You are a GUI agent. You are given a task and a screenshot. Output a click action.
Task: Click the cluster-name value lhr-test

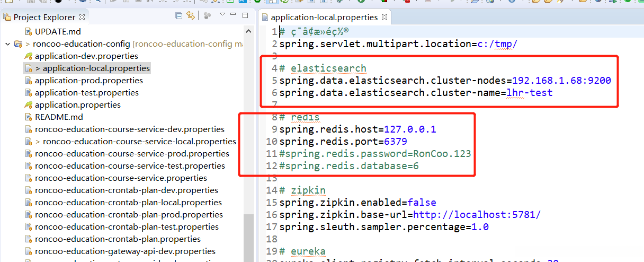click(530, 93)
